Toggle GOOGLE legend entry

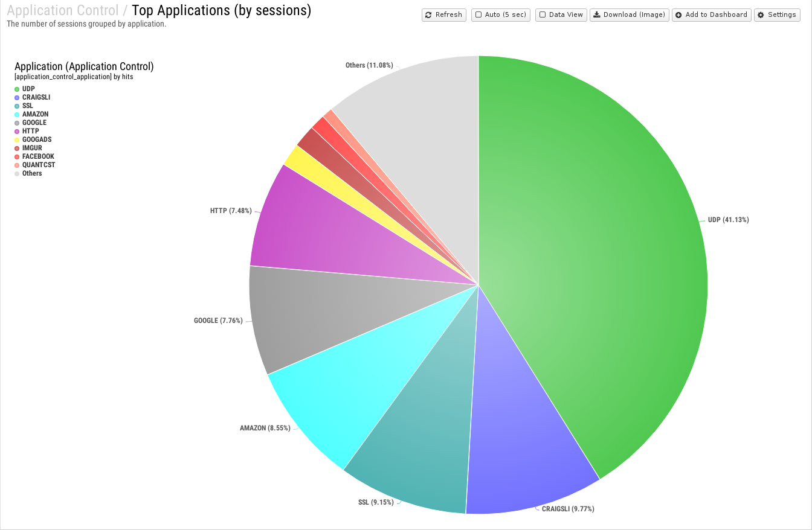[x=30, y=123]
